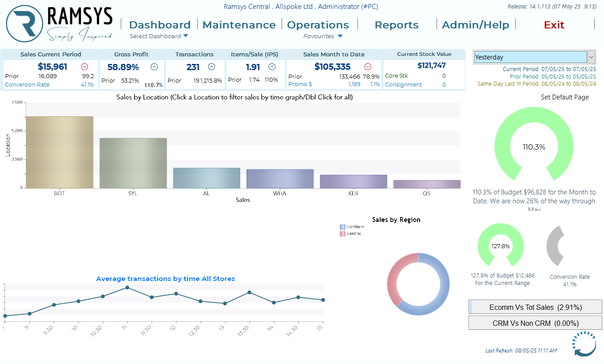Open the Operations menu
Viewport: 604px width, 364px height.
318,25
